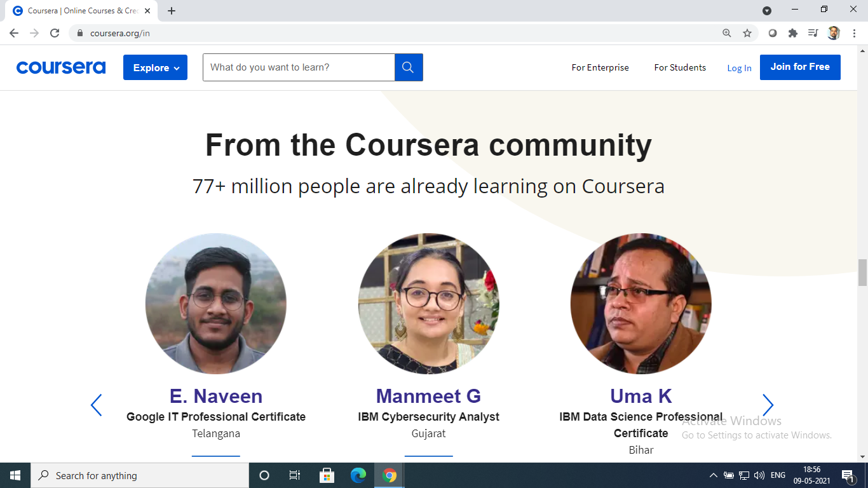Image resolution: width=868 pixels, height=488 pixels.
Task: Click the name Uma K
Action: 641,396
